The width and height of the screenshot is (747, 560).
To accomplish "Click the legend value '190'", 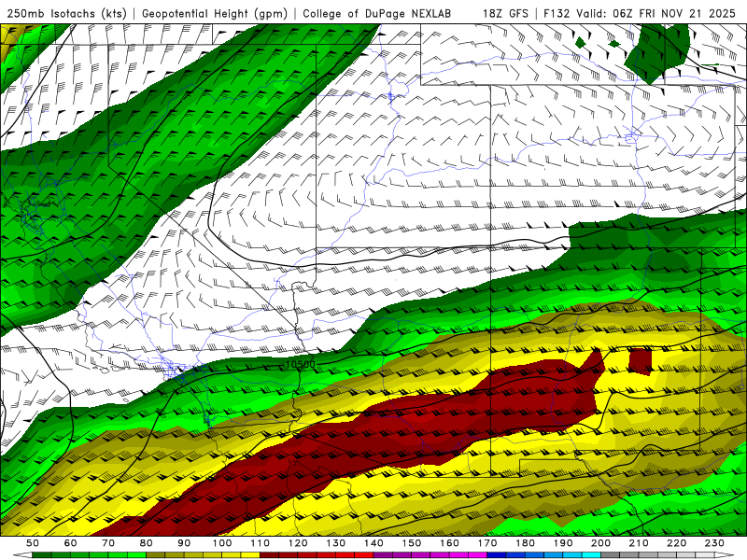I will click(x=563, y=543).
